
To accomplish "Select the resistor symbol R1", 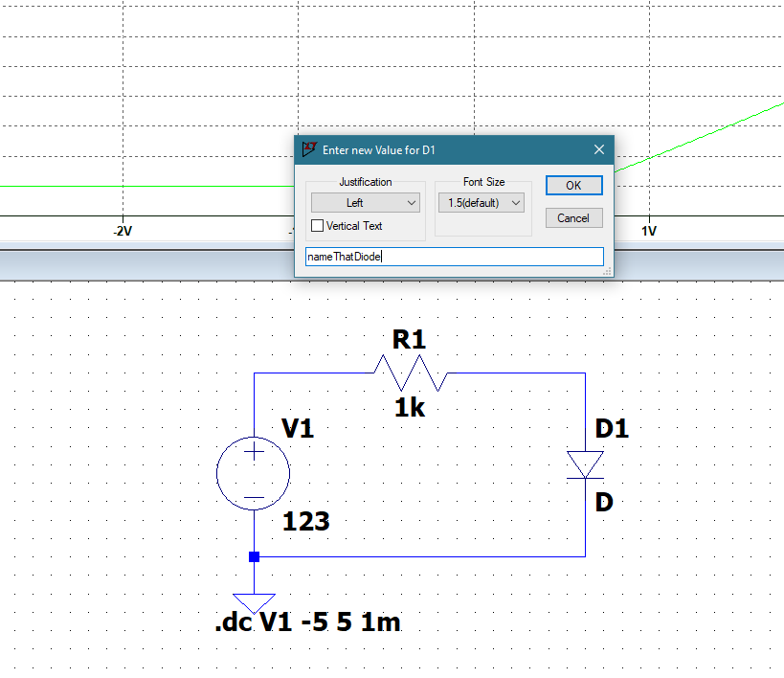I will click(410, 372).
